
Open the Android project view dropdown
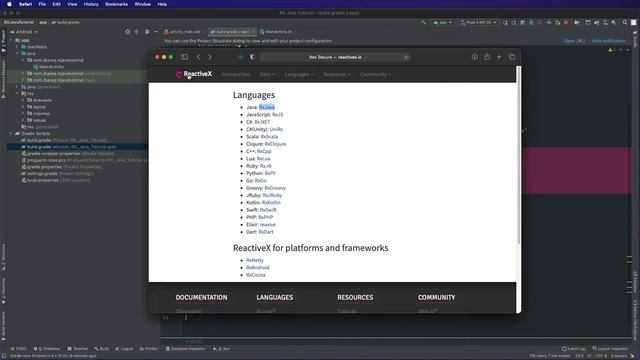click(24, 31)
